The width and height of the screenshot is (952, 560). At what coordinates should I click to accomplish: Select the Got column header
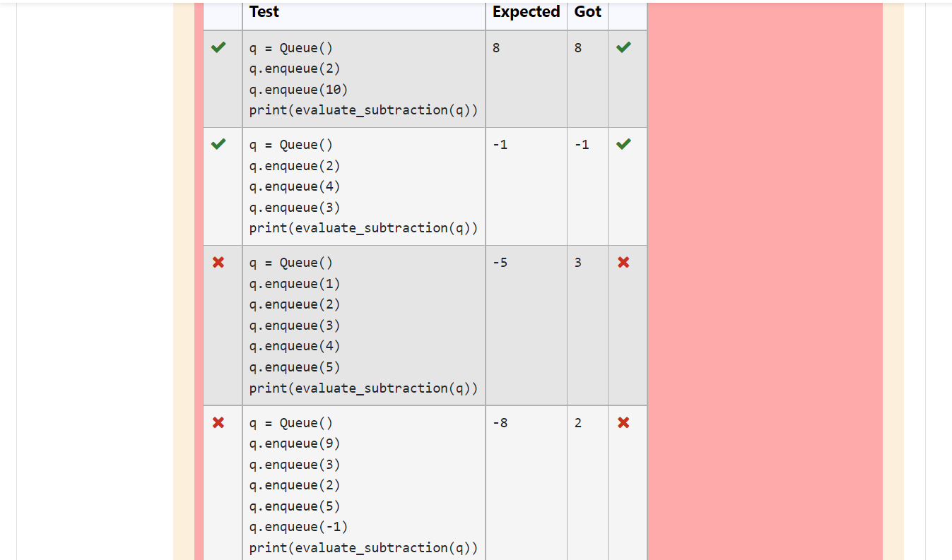[587, 12]
